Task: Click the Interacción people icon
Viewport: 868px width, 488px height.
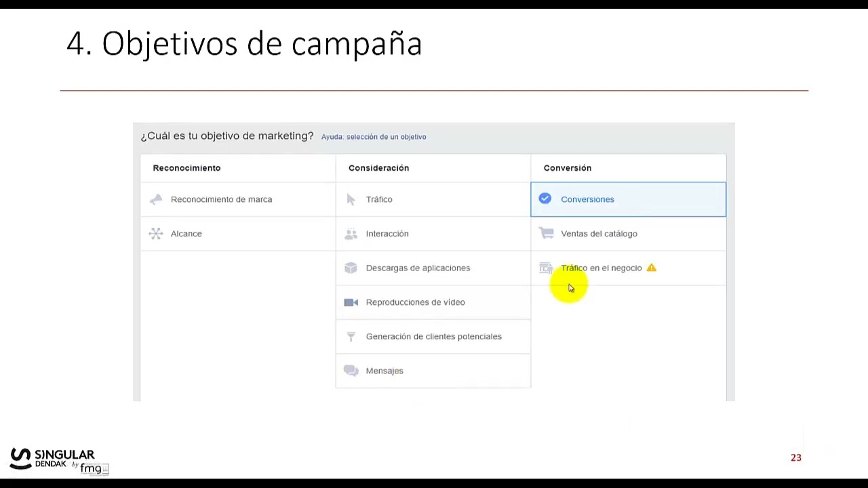Action: click(x=351, y=233)
